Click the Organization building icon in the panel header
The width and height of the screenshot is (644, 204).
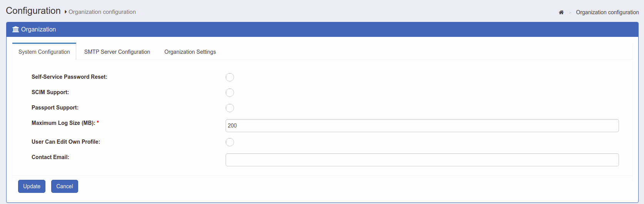click(16, 30)
